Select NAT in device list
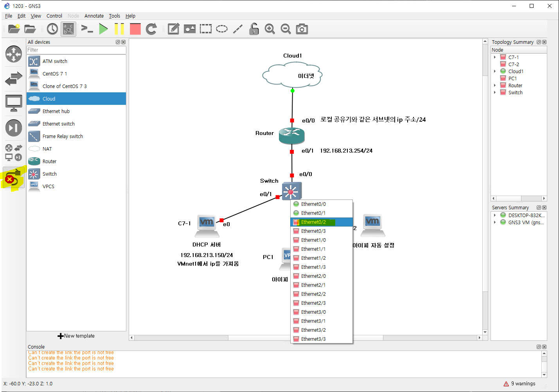The image size is (559, 392). 76,149
